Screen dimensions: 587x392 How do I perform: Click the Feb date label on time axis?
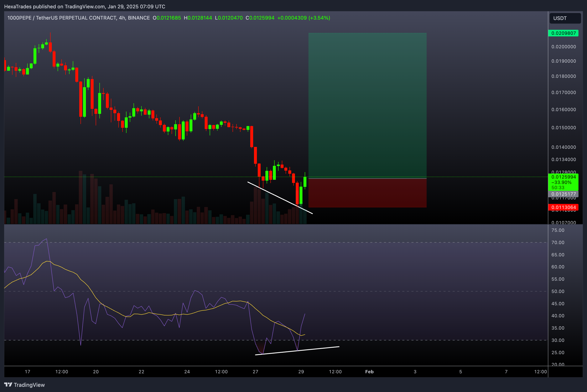(369, 372)
